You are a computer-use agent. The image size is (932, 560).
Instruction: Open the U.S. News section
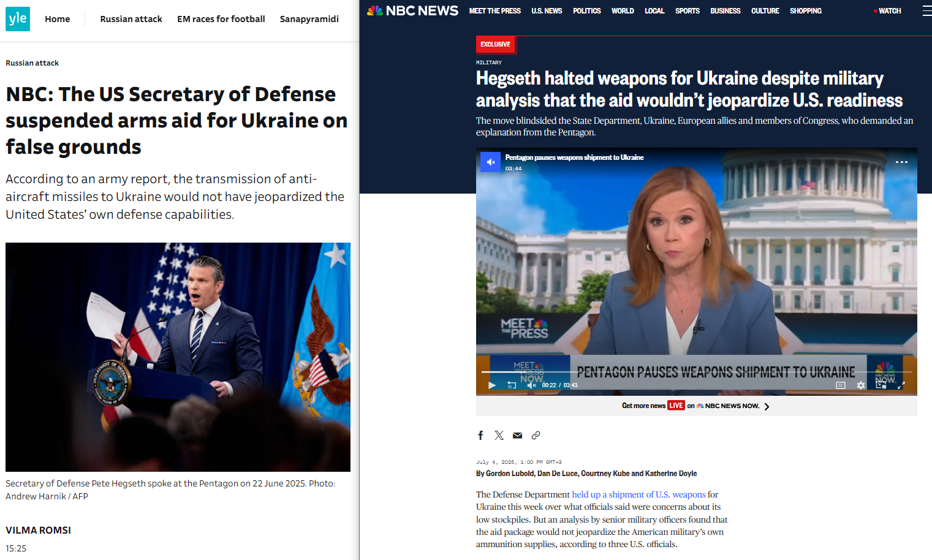pyautogui.click(x=547, y=11)
